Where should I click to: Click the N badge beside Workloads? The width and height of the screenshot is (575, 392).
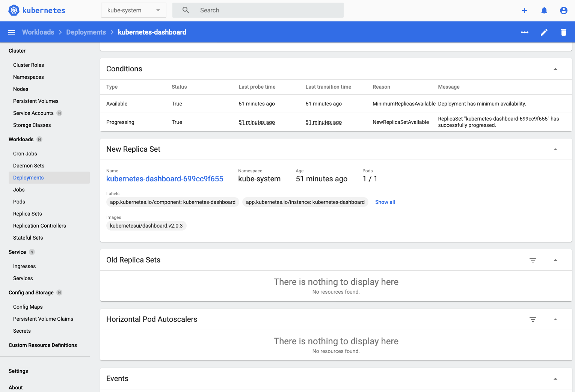tap(39, 139)
